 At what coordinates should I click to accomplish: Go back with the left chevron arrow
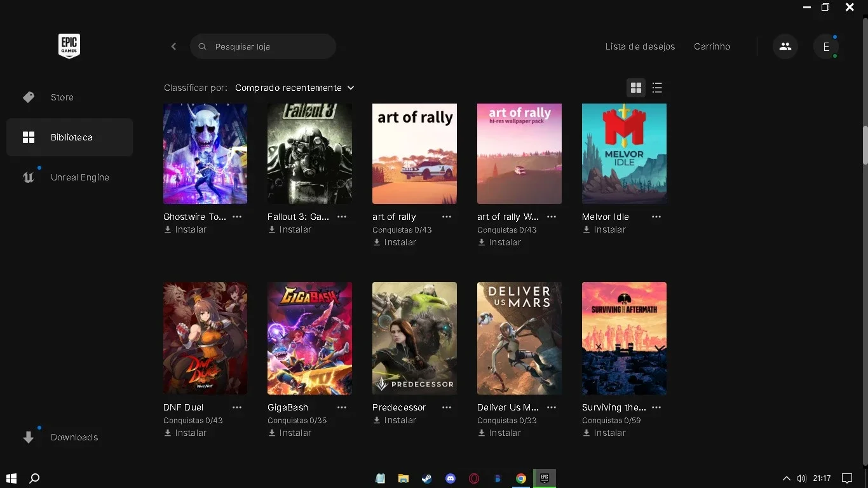[x=173, y=46]
